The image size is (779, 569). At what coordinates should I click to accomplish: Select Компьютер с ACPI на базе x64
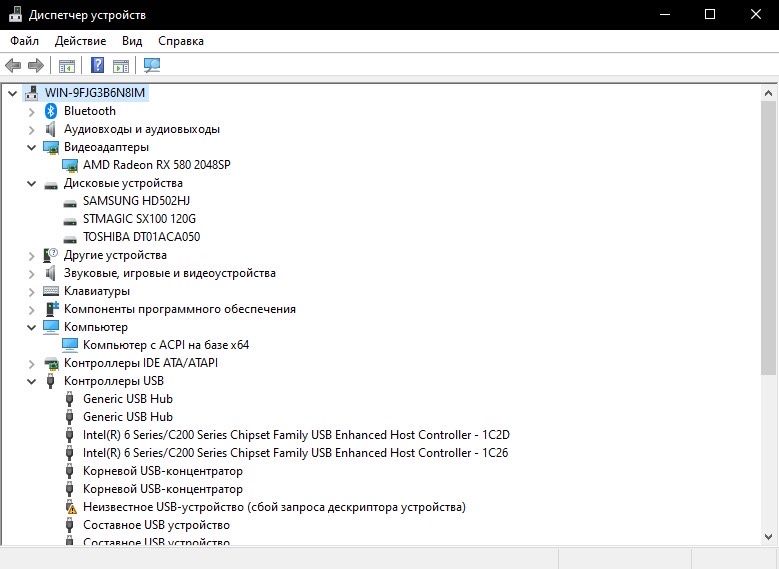tap(166, 345)
